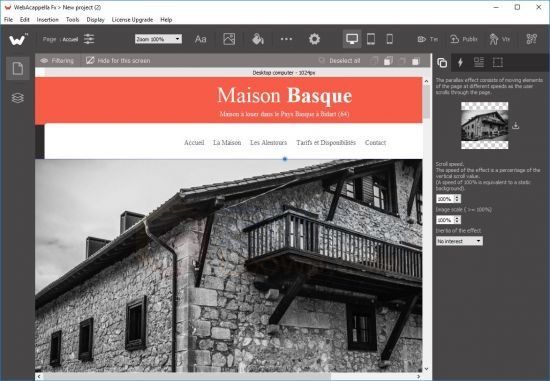Open the License Upgrade menu

point(132,20)
